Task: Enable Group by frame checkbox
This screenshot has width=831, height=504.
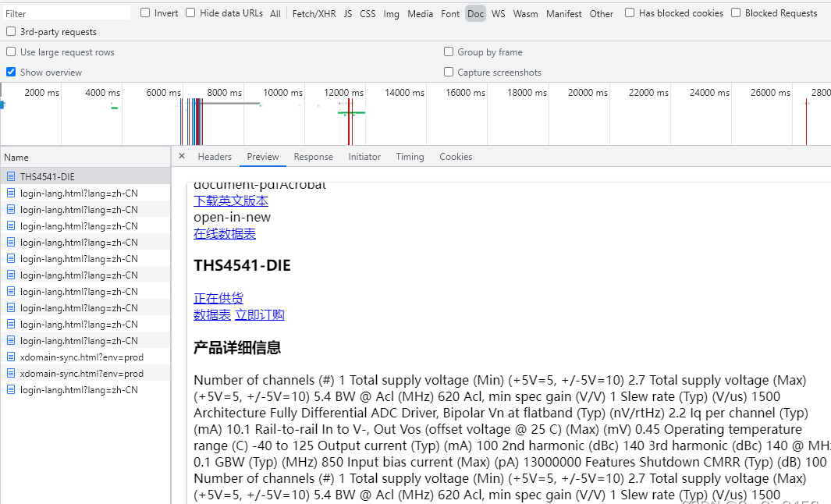Action: point(449,52)
